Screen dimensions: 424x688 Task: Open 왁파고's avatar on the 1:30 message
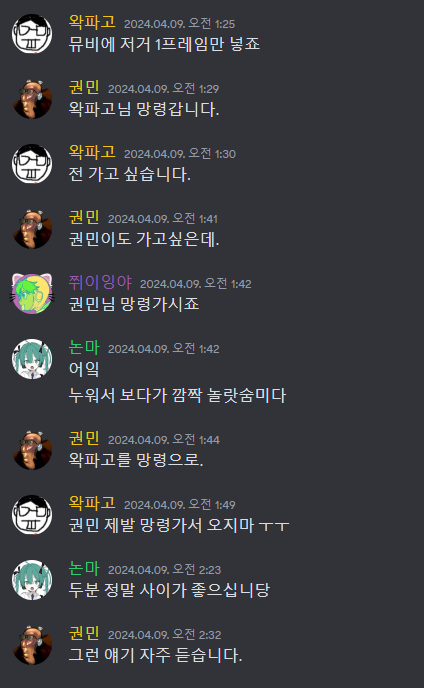click(32, 164)
